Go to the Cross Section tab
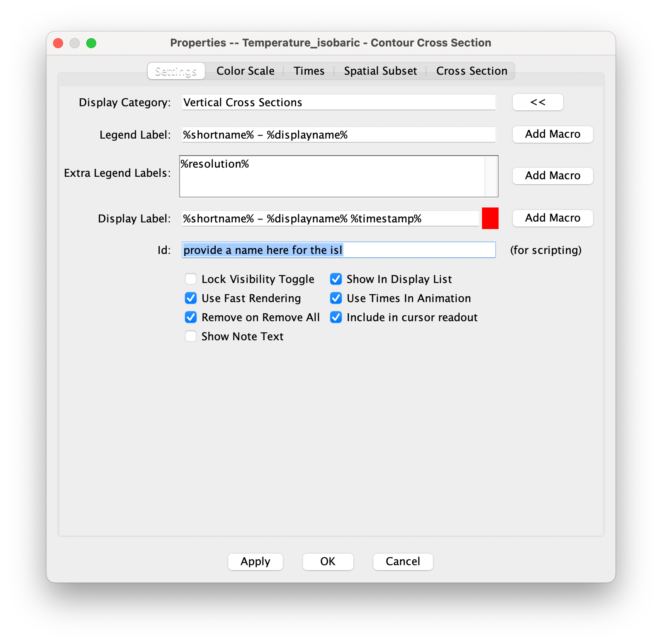 click(x=471, y=71)
